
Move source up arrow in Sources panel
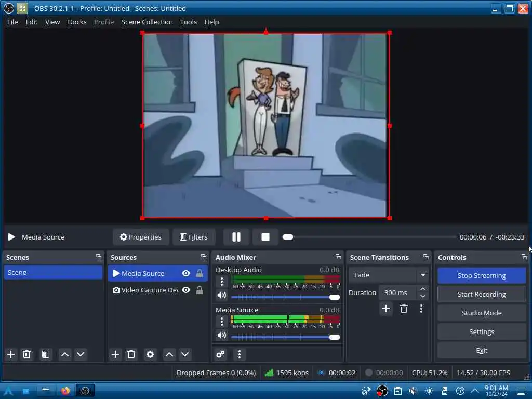click(169, 354)
